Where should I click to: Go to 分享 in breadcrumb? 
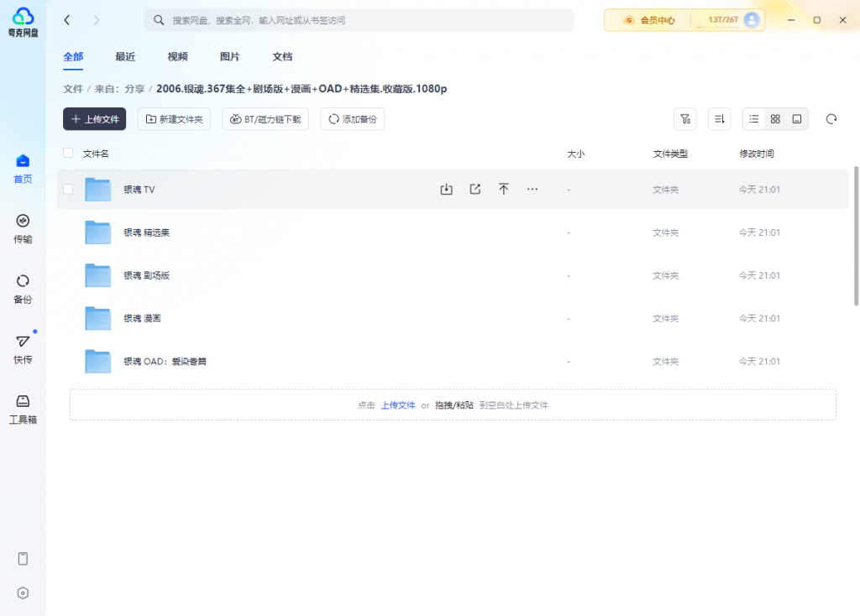pyautogui.click(x=134, y=89)
